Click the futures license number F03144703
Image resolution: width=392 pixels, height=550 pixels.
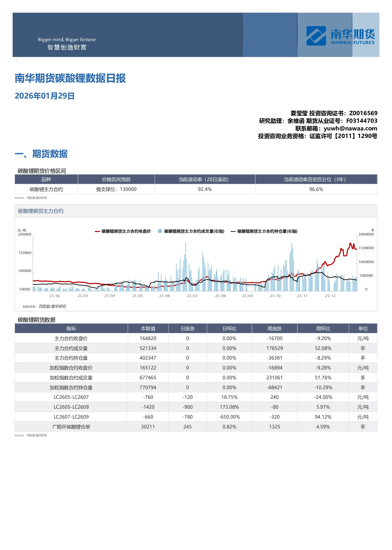[362, 121]
